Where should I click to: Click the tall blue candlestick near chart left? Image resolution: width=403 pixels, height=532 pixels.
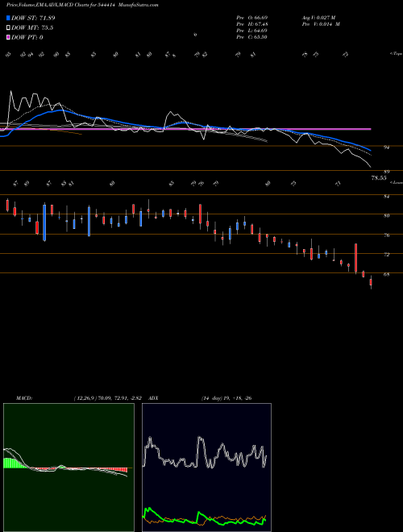pyautogui.click(x=44, y=222)
